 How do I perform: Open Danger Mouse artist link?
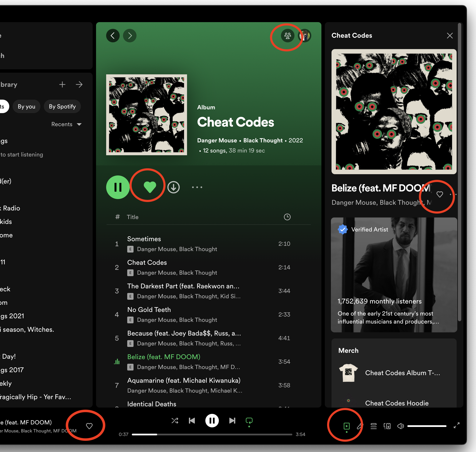tap(217, 140)
